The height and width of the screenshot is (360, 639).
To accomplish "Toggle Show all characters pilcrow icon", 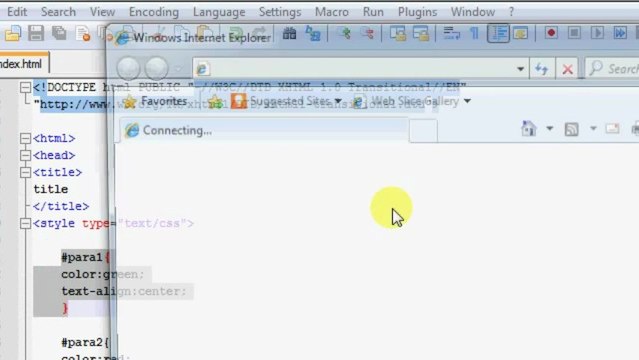I will [x=474, y=33].
